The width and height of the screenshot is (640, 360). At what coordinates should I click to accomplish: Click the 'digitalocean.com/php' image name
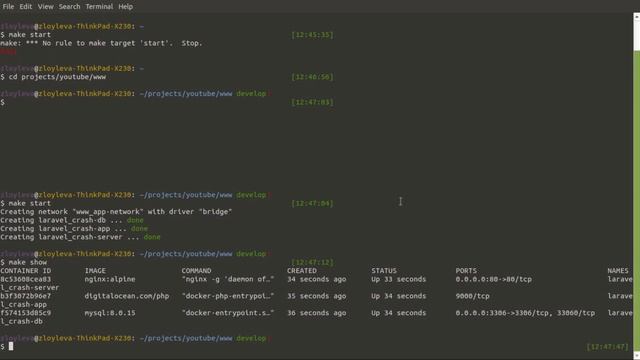pyautogui.click(x=127, y=296)
